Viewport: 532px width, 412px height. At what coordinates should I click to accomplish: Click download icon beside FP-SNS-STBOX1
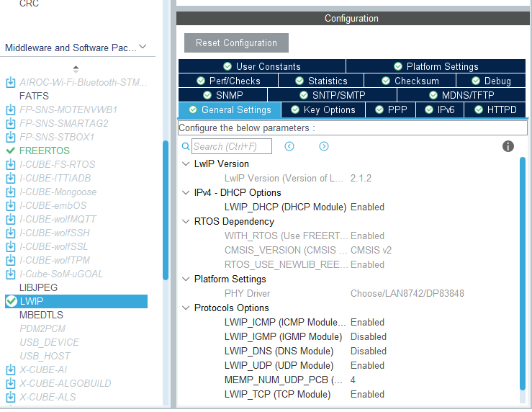pyautogui.click(x=11, y=137)
